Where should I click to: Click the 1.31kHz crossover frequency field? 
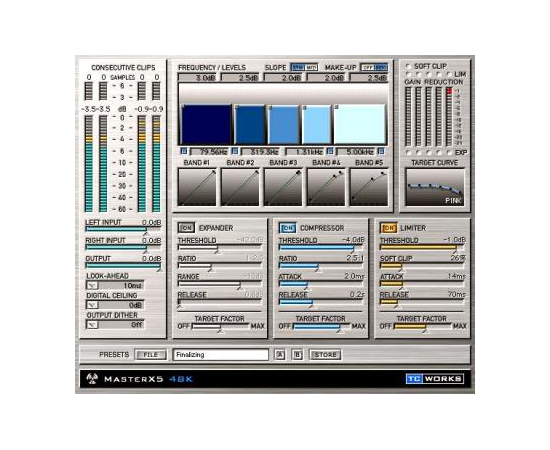tap(305, 152)
